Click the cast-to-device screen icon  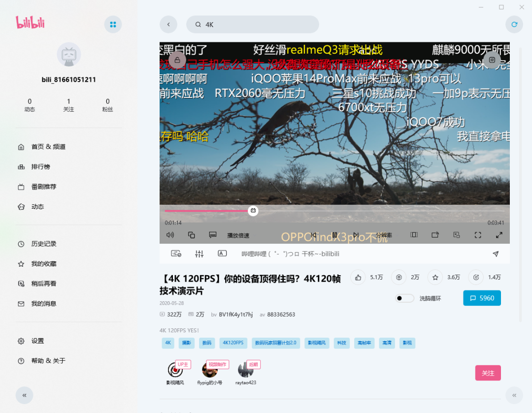coord(435,235)
